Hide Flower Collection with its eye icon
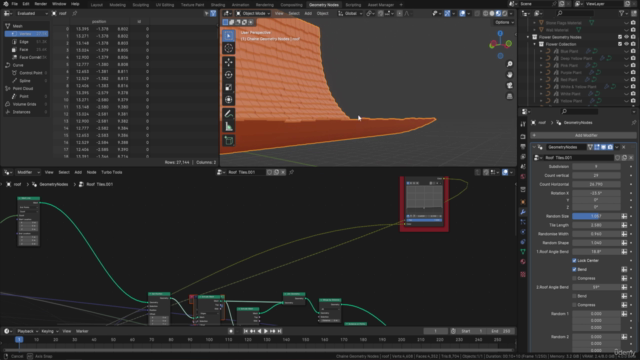Image resolution: width=640 pixels, height=360 pixels. pos(627,44)
